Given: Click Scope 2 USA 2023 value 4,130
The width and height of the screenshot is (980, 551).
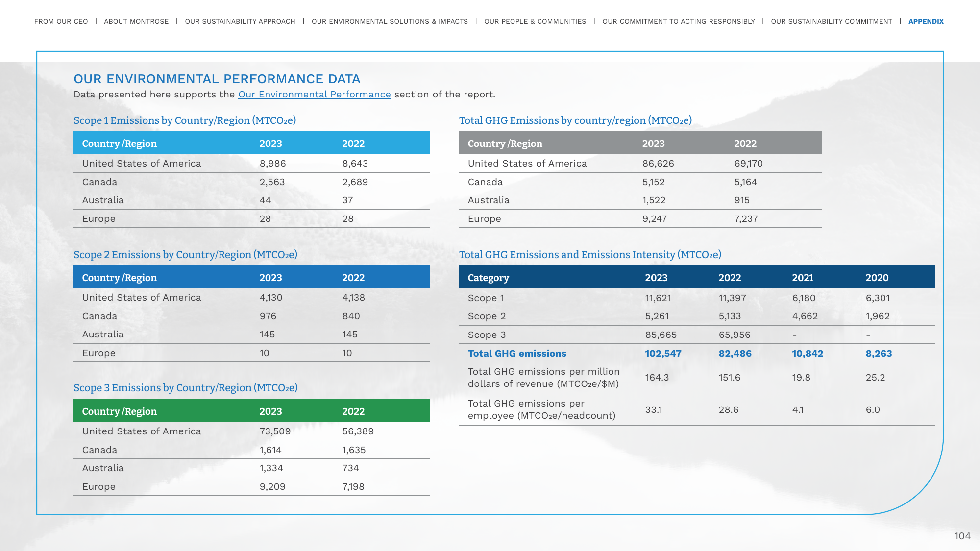Looking at the screenshot, I should pyautogui.click(x=271, y=298).
